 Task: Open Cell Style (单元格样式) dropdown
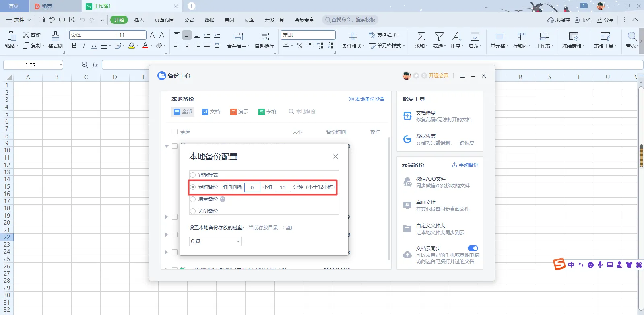(404, 46)
